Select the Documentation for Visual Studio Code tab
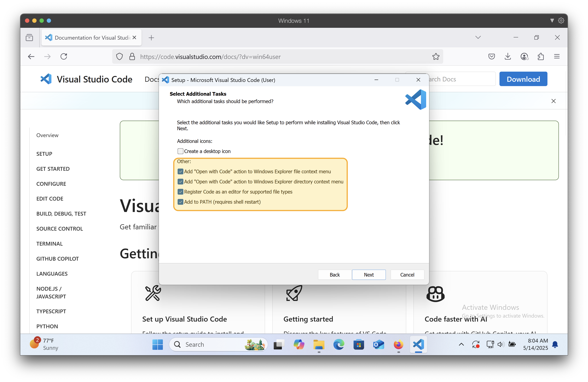 (x=91, y=37)
